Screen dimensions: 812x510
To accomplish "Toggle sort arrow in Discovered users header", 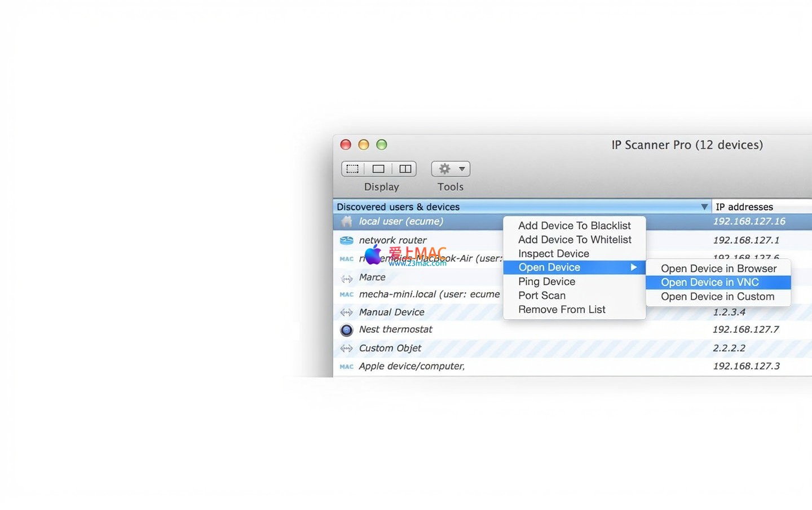I will point(704,207).
